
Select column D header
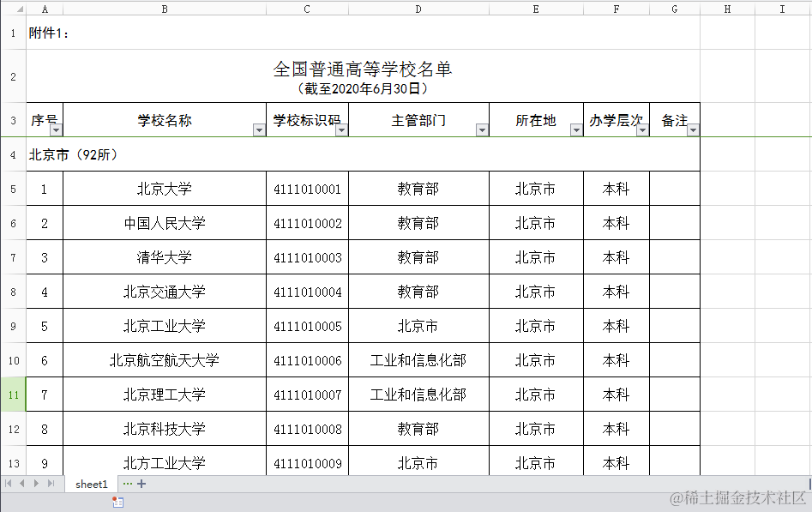[x=418, y=9]
